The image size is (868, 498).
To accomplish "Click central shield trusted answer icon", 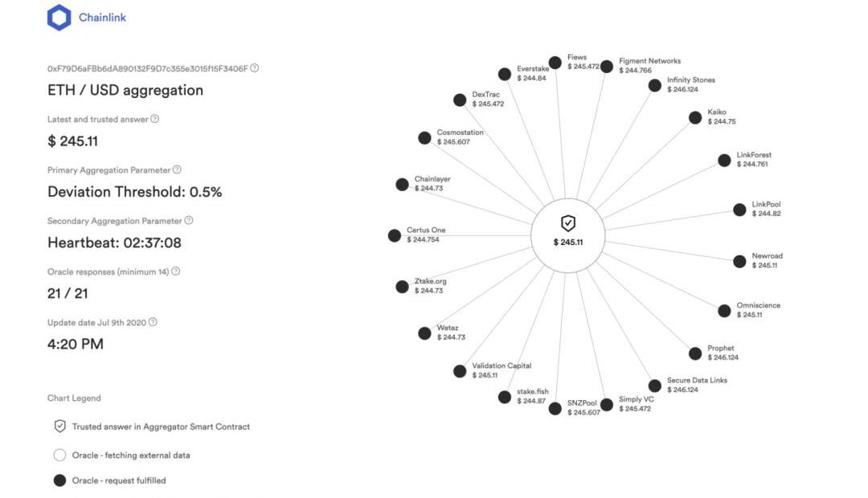I will (568, 223).
